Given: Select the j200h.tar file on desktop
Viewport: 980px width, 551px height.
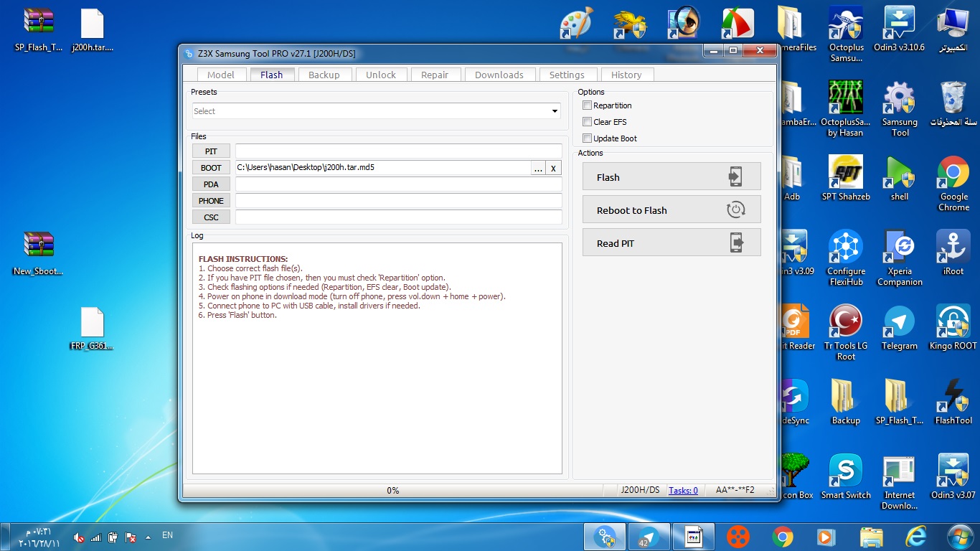Looking at the screenshot, I should [93, 29].
